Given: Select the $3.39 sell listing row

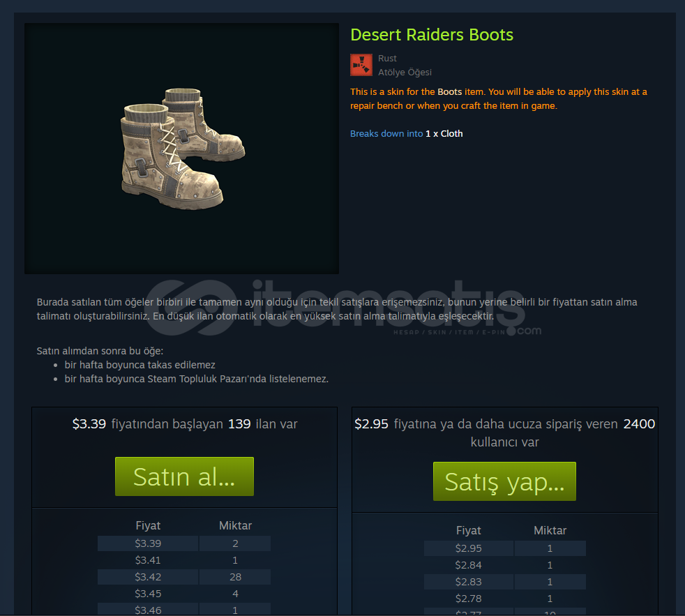Looking at the screenshot, I should 184,543.
